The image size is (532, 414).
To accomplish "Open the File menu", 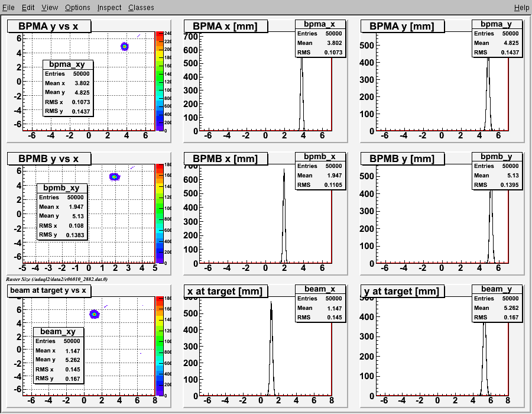I will (8, 8).
